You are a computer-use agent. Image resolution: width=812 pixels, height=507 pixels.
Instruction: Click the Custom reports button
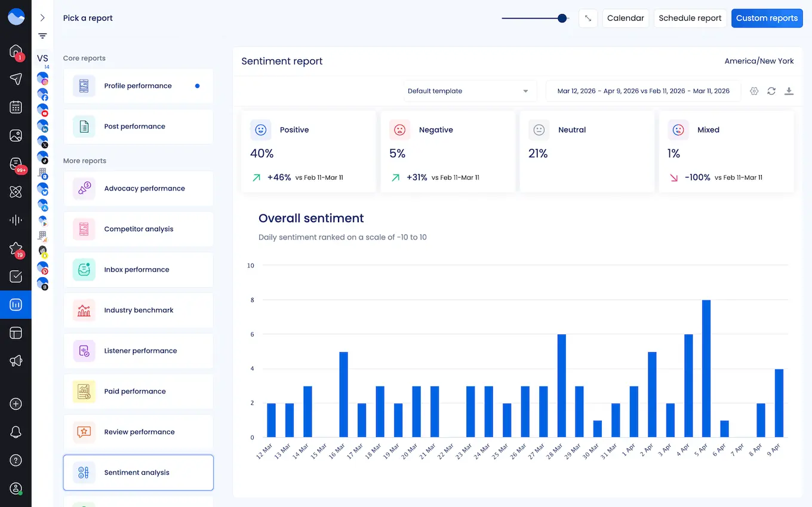point(767,18)
